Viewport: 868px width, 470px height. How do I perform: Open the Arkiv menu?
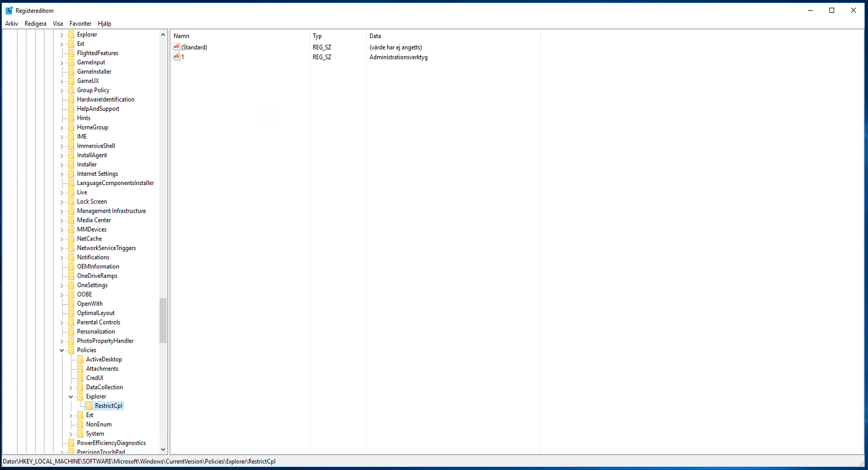[x=12, y=24]
